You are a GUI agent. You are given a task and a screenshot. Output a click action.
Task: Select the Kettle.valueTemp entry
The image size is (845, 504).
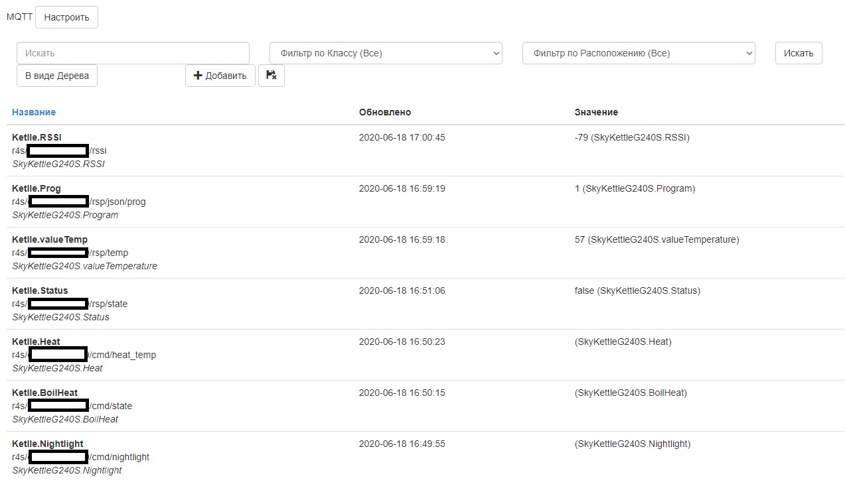[x=50, y=239]
